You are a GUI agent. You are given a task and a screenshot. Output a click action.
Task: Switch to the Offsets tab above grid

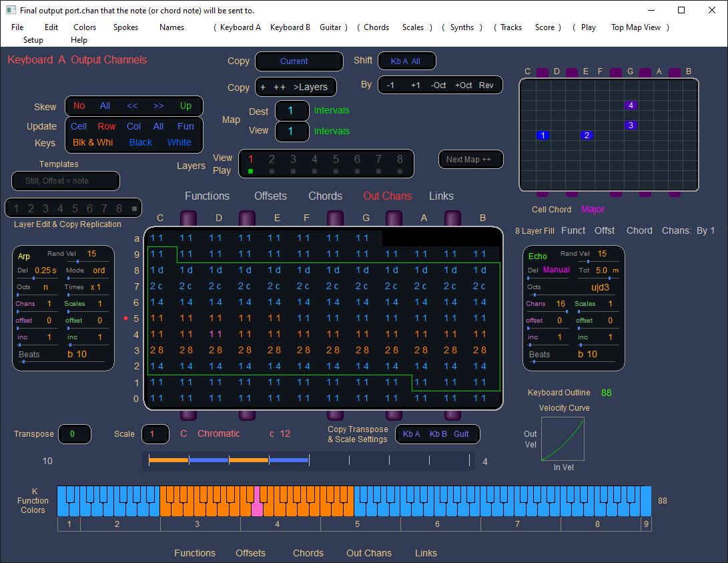pos(270,196)
